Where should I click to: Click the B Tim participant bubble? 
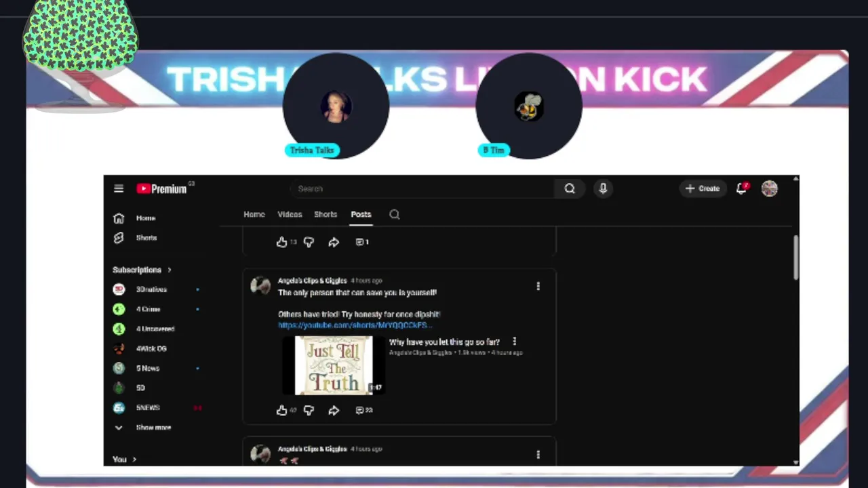tap(529, 106)
